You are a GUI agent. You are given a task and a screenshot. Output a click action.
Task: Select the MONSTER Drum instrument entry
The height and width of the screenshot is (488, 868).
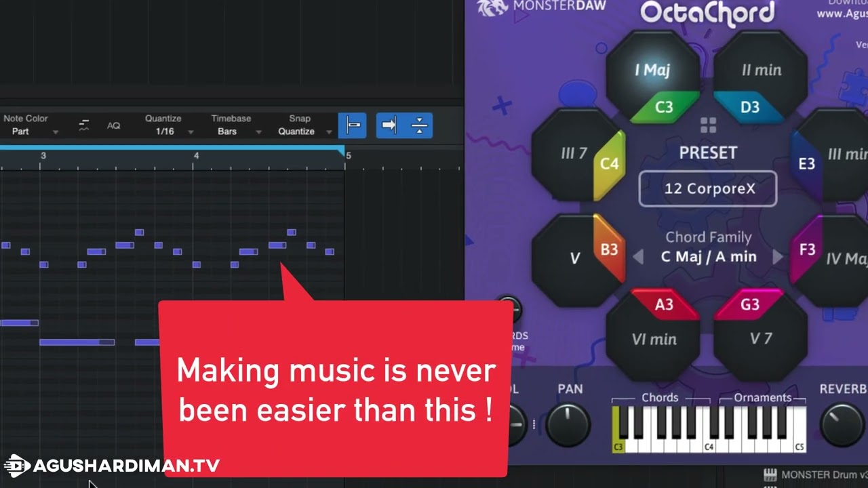[x=816, y=475]
